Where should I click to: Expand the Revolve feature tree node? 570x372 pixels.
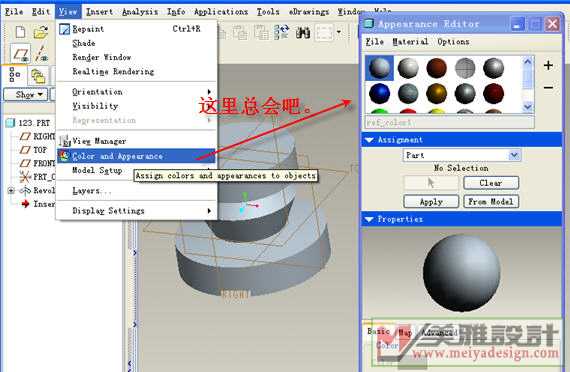point(11,190)
